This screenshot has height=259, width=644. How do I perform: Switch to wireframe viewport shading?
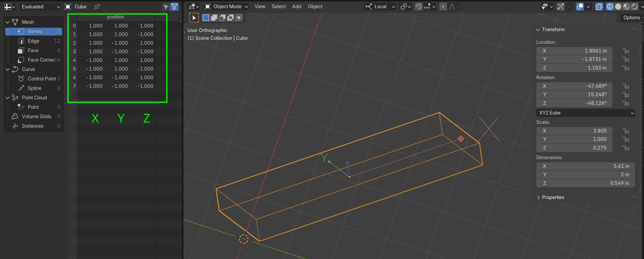610,7
